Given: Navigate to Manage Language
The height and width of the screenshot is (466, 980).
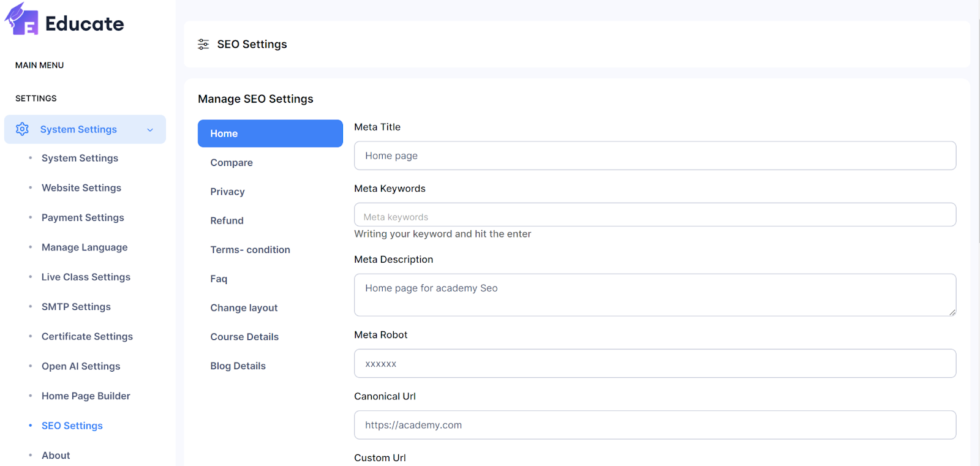Looking at the screenshot, I should [x=85, y=247].
